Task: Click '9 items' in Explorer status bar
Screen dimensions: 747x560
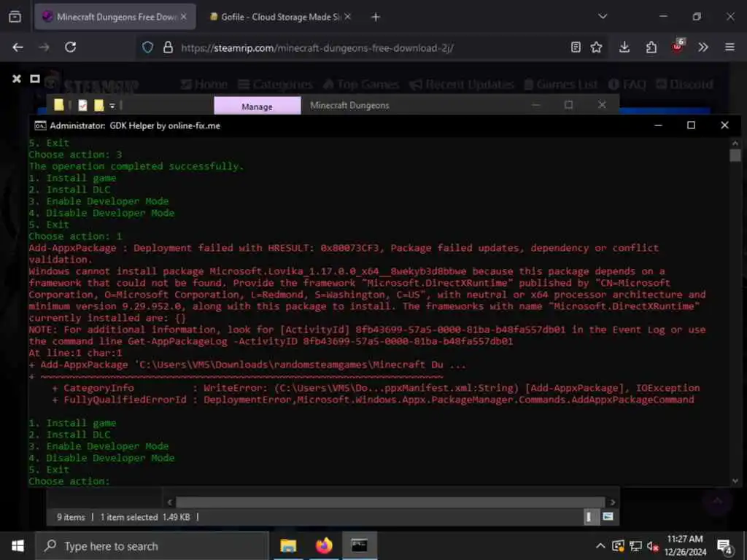Action: 71,517
